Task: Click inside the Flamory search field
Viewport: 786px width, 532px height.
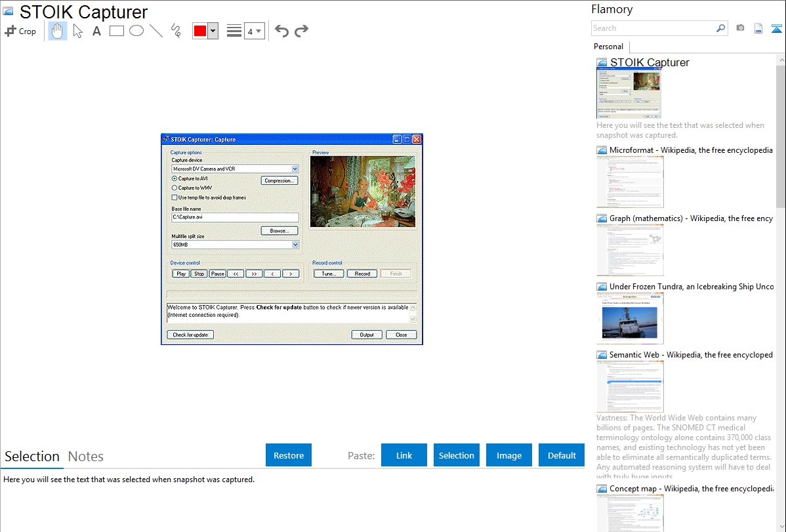Action: click(x=653, y=28)
